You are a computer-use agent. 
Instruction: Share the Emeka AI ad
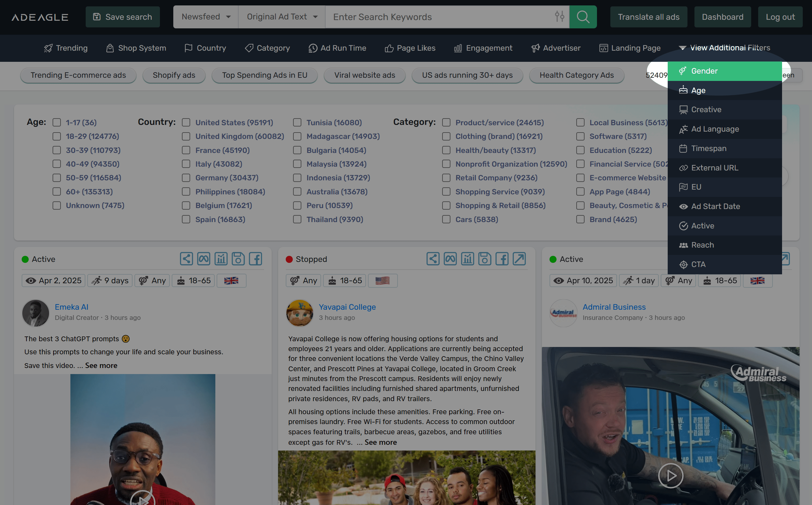[x=186, y=259]
